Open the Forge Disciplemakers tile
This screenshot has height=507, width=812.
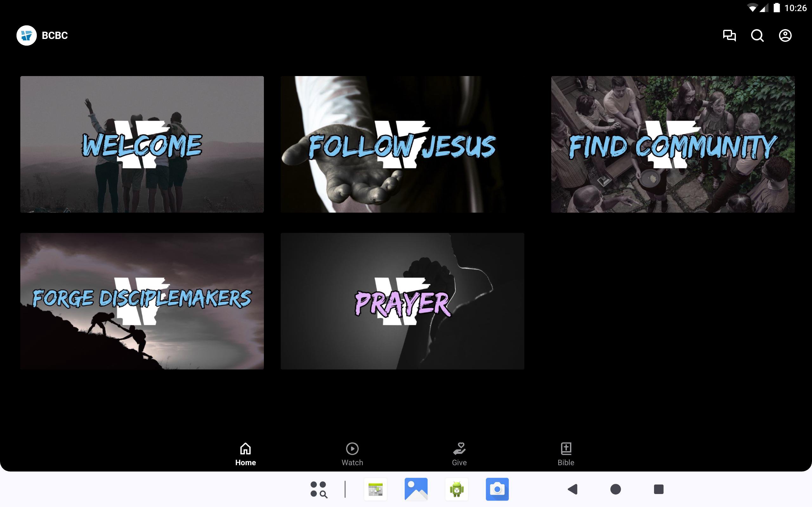pos(142,301)
